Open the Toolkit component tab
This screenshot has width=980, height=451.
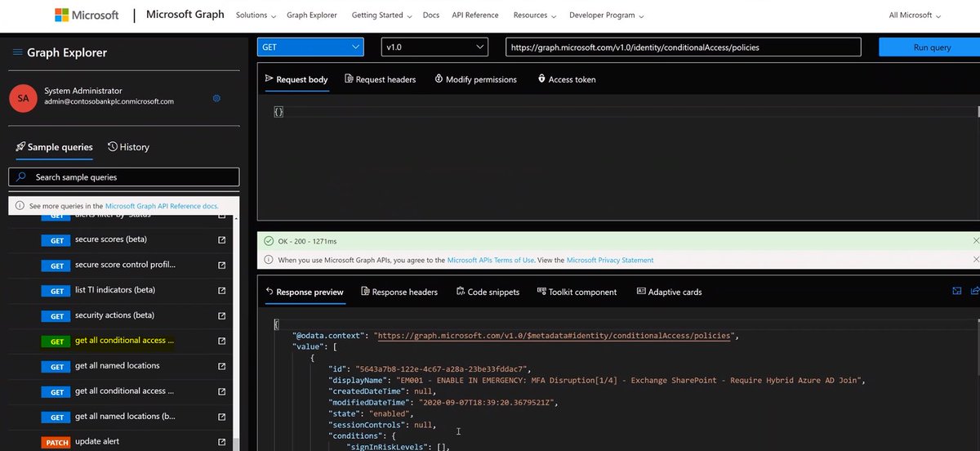[577, 292]
